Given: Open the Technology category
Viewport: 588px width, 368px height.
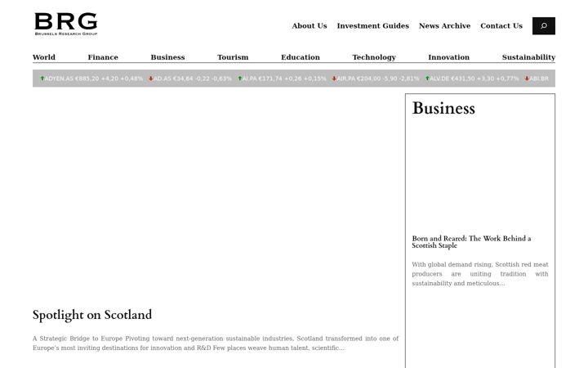Looking at the screenshot, I should [x=374, y=57].
